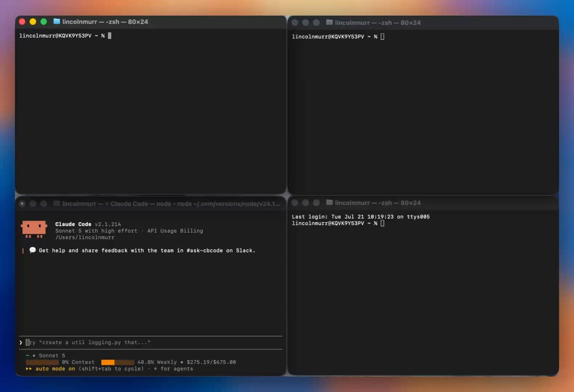The height and width of the screenshot is (392, 574).
Task: Click the top-right terminal shell prompt line
Action: pyautogui.click(x=338, y=37)
